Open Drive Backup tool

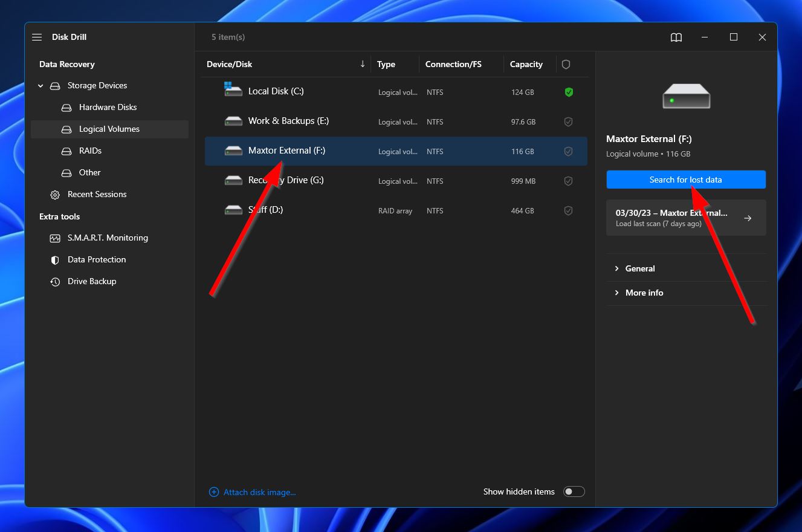tap(109, 282)
